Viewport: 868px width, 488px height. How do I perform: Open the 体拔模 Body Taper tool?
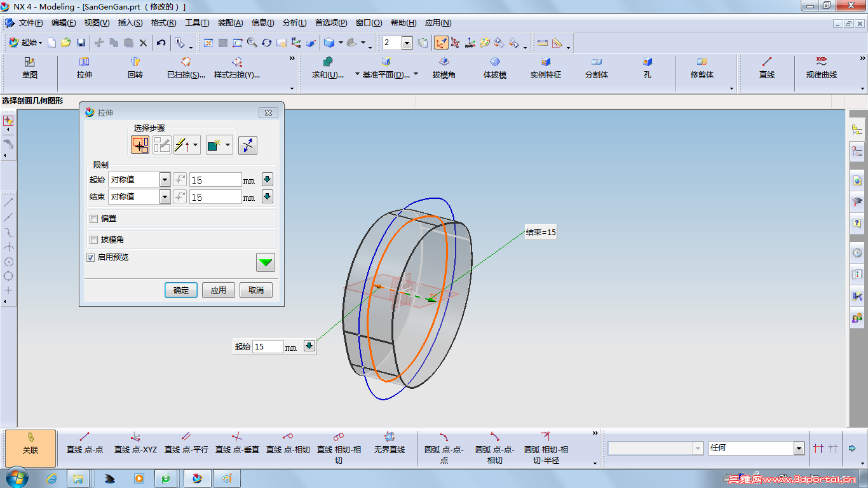click(x=495, y=68)
